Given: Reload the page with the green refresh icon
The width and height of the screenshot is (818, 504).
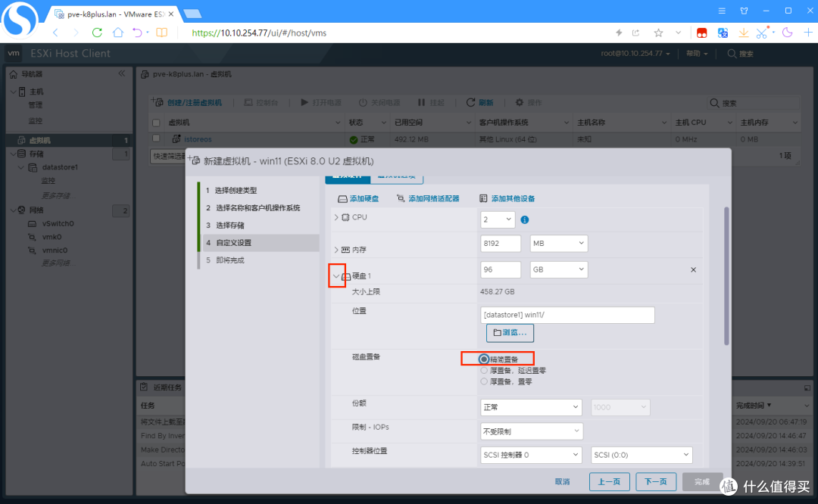Looking at the screenshot, I should pos(97,33).
